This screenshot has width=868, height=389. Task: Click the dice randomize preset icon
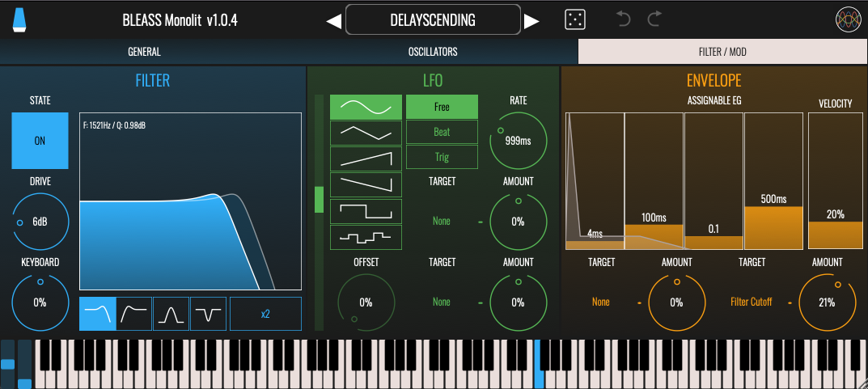pyautogui.click(x=574, y=20)
